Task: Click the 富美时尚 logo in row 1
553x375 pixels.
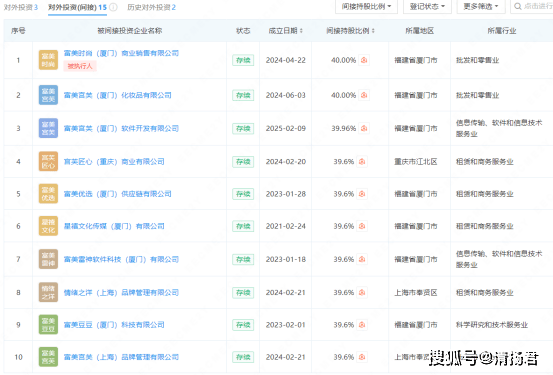Action: tap(48, 60)
